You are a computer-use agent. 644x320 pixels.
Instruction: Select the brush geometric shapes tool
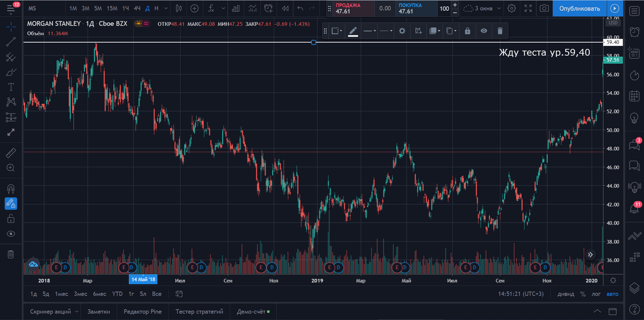click(x=11, y=72)
